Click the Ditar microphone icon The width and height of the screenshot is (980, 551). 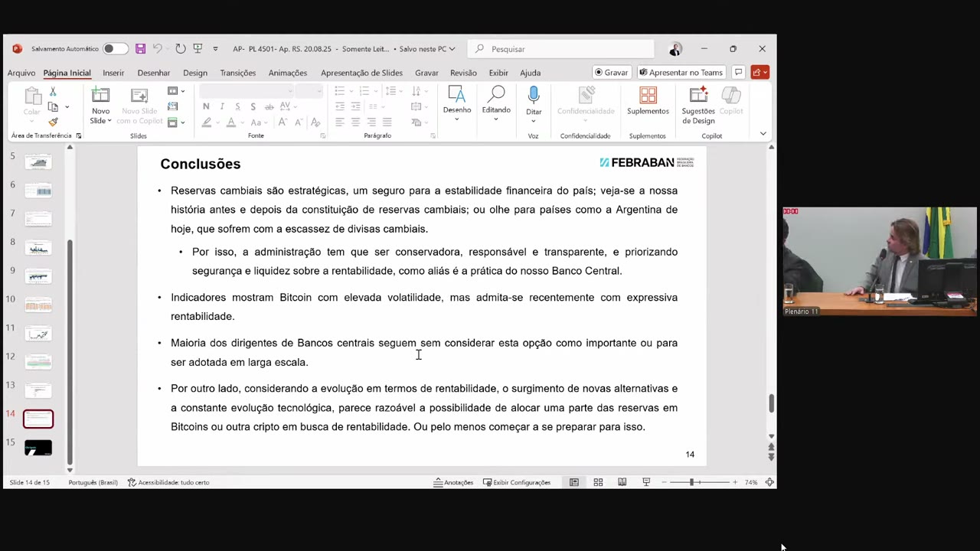pyautogui.click(x=534, y=96)
